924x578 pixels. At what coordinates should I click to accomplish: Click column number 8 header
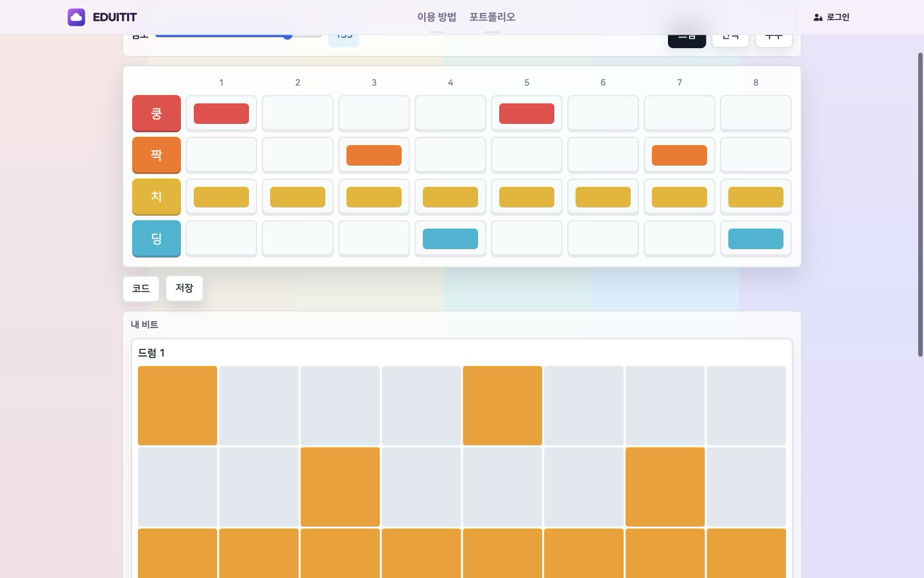tap(756, 83)
